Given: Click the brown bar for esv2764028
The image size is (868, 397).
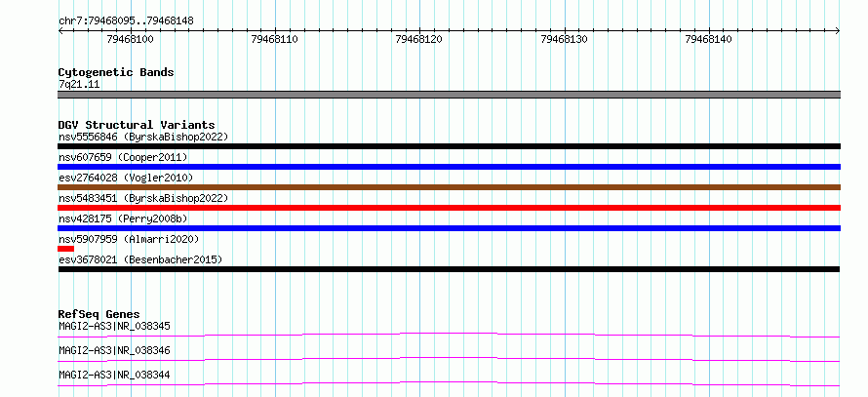Looking at the screenshot, I should click(449, 187).
